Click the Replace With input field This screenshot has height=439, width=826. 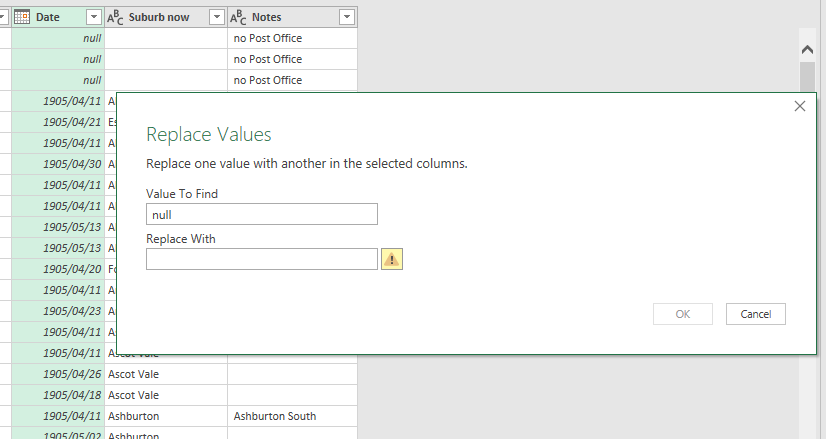(x=262, y=259)
